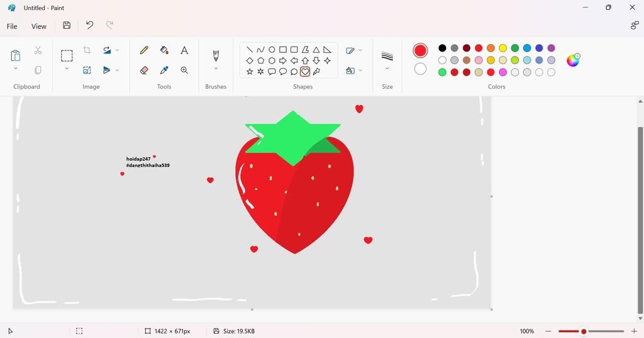
Task: Pick the magenta custom color swatch
Action: tap(502, 72)
